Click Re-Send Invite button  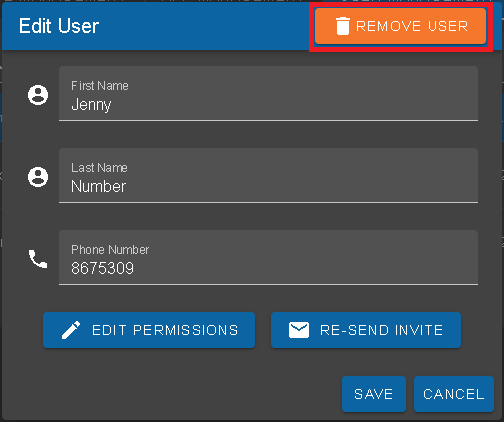[366, 330]
